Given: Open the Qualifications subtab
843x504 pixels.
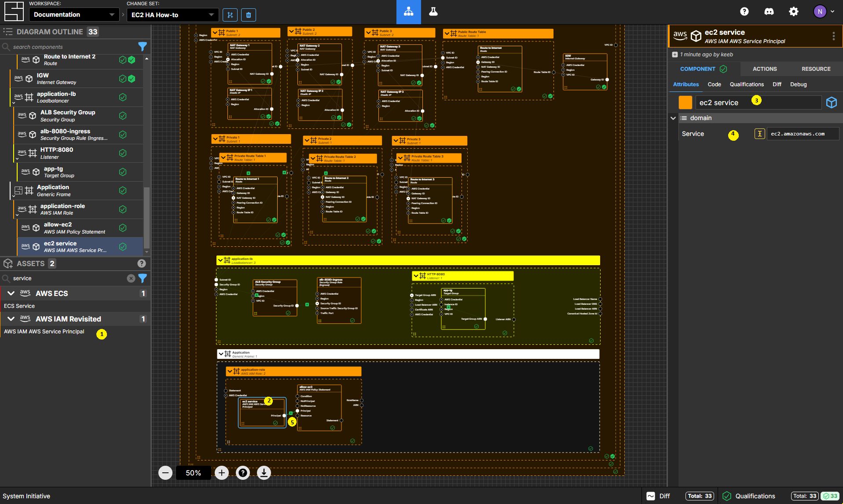Looking at the screenshot, I should pos(747,84).
